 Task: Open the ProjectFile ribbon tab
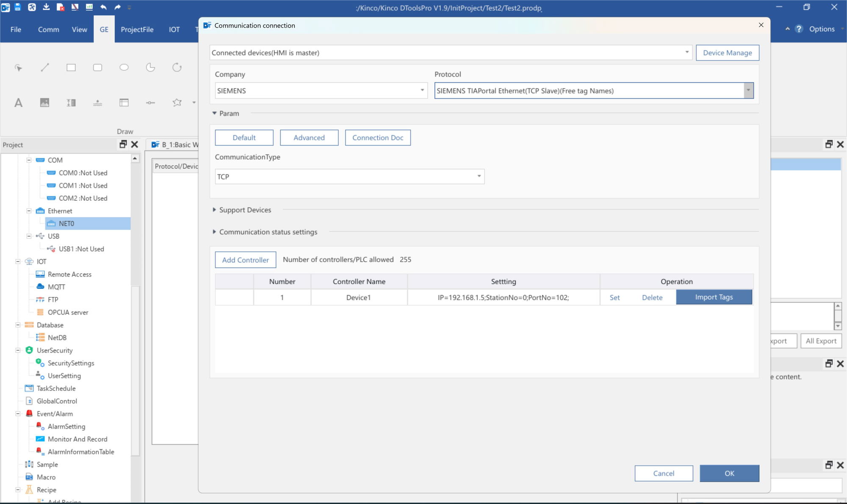pos(137,29)
